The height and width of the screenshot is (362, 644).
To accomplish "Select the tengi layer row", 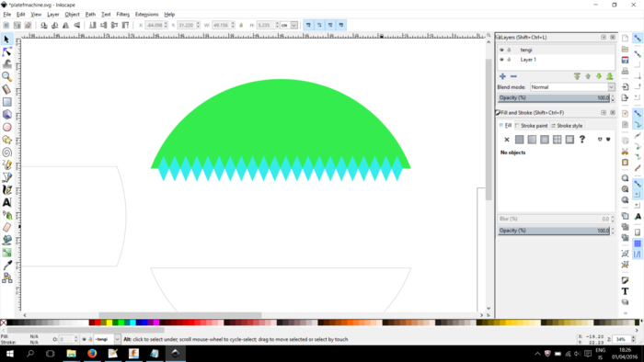I will [x=556, y=50].
